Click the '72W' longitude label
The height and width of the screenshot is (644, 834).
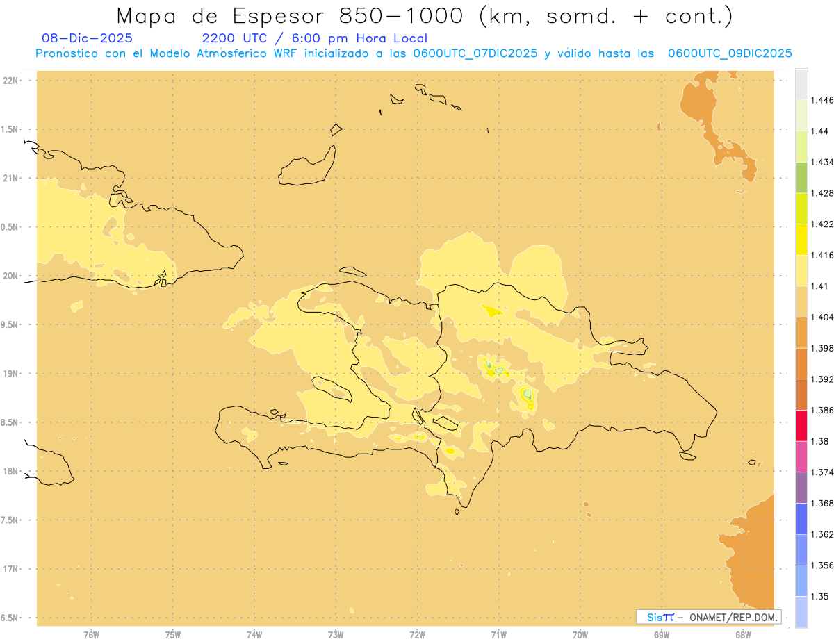click(417, 634)
